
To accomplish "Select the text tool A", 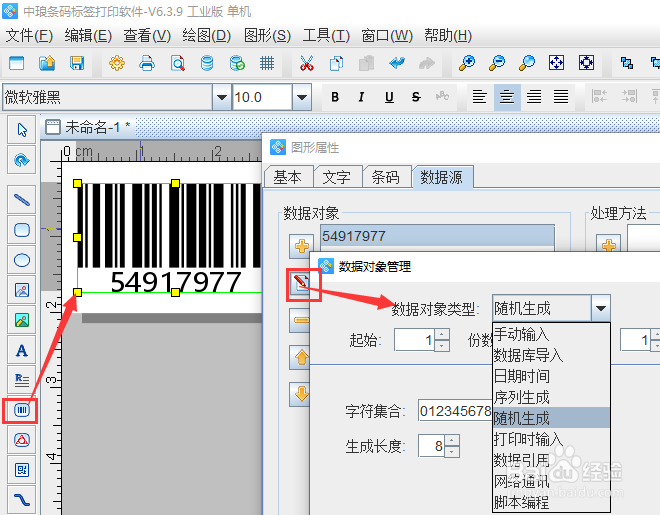I will 22,350.
